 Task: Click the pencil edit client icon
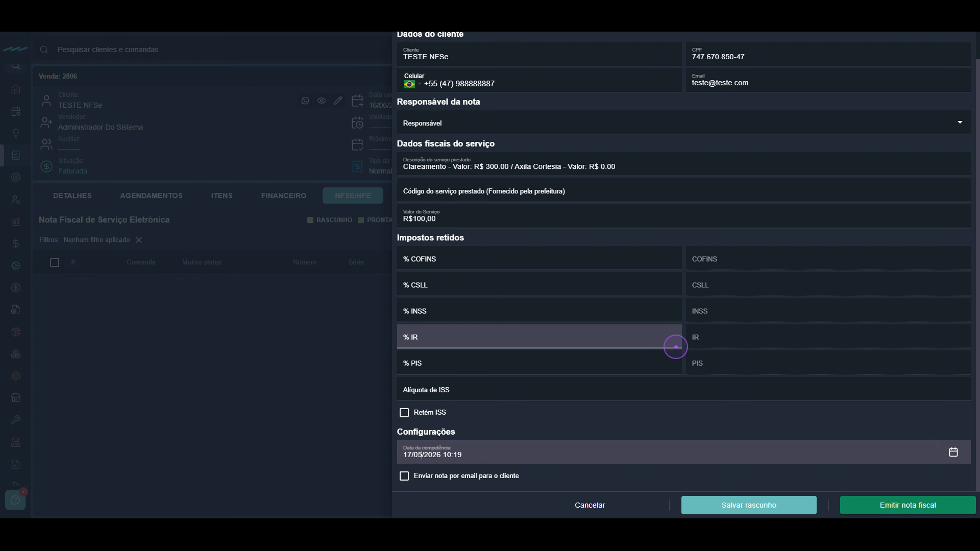338,101
